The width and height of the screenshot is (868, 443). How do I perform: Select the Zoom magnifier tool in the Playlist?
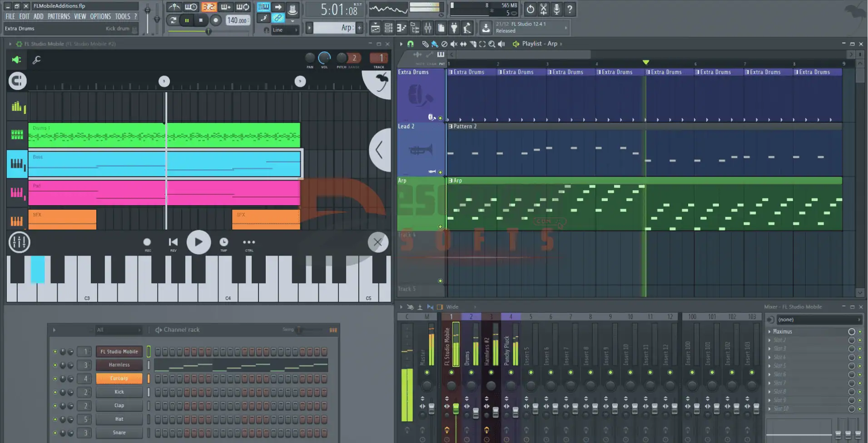click(x=492, y=44)
